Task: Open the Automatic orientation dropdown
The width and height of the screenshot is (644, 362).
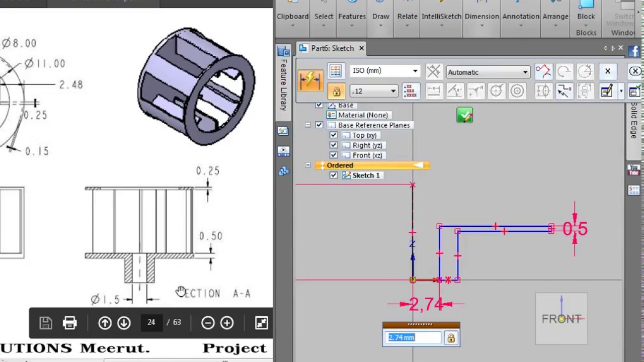Action: coord(488,72)
